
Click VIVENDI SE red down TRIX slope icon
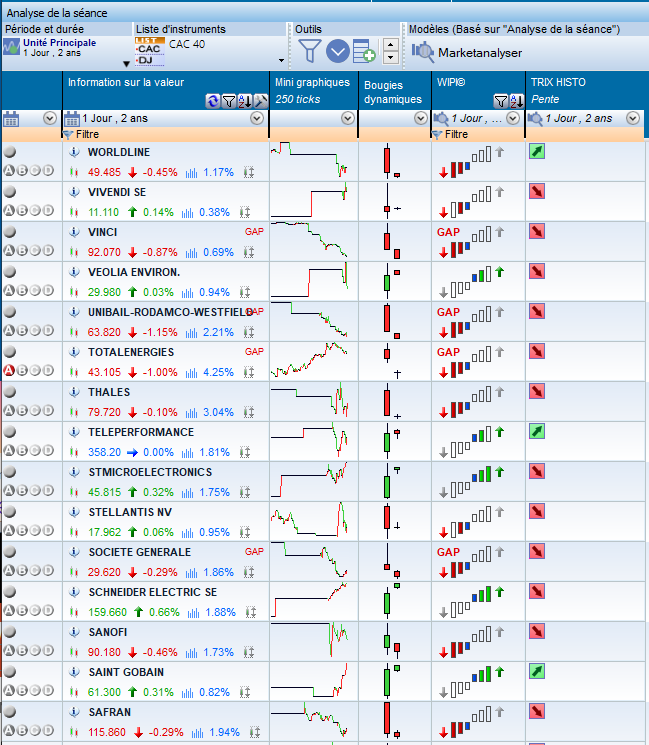pos(537,191)
